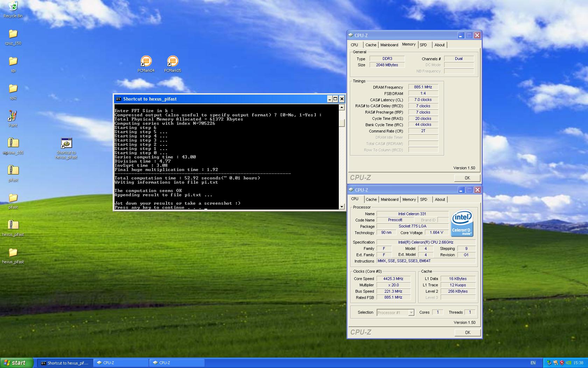Click the CAS# Latency 7.0 clocks value
588x368 pixels.
[x=423, y=100]
